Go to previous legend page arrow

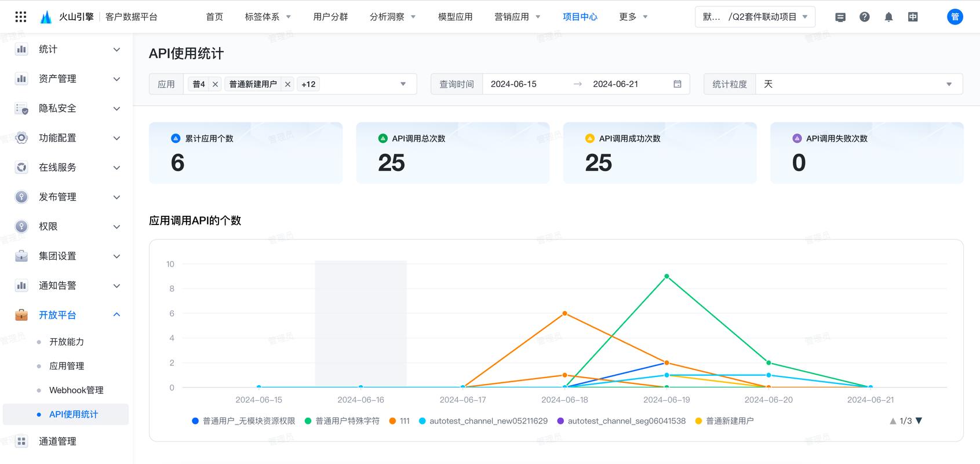(893, 421)
